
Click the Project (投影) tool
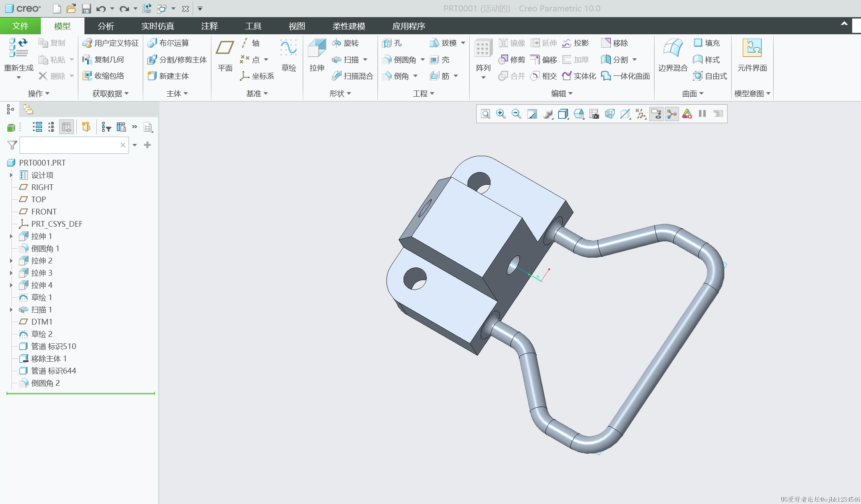(x=575, y=43)
